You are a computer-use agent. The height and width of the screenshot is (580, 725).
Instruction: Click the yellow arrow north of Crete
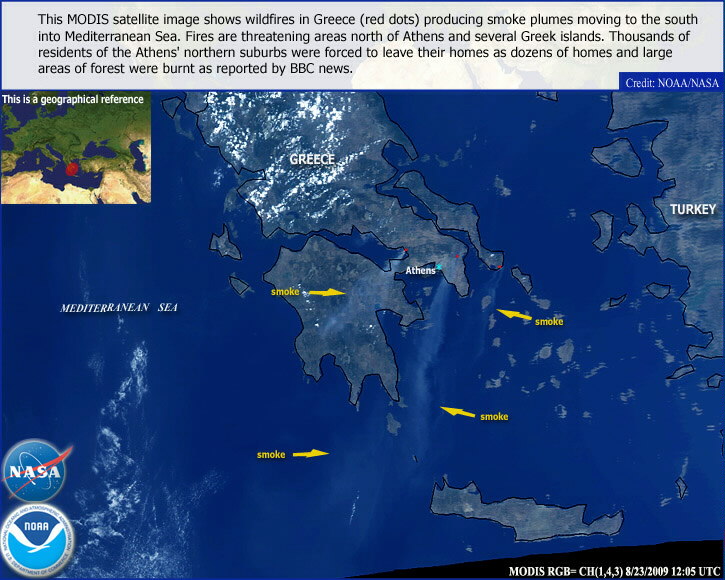click(x=459, y=411)
